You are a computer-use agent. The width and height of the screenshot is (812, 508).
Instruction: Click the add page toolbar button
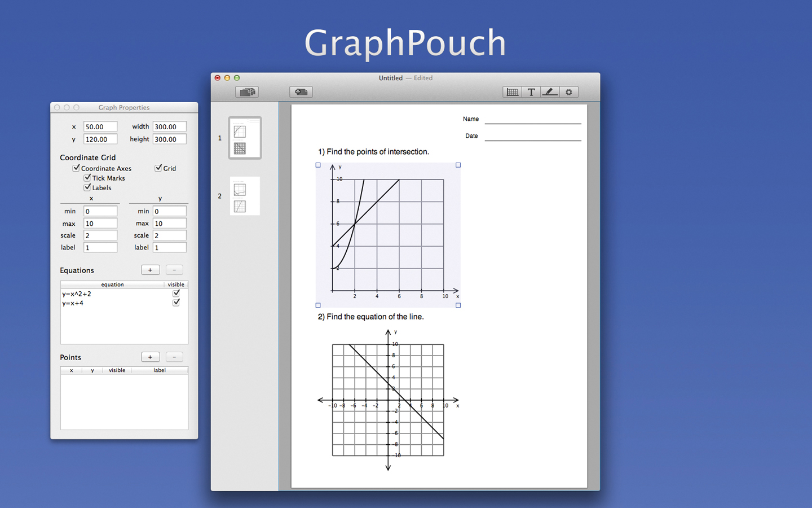point(301,92)
